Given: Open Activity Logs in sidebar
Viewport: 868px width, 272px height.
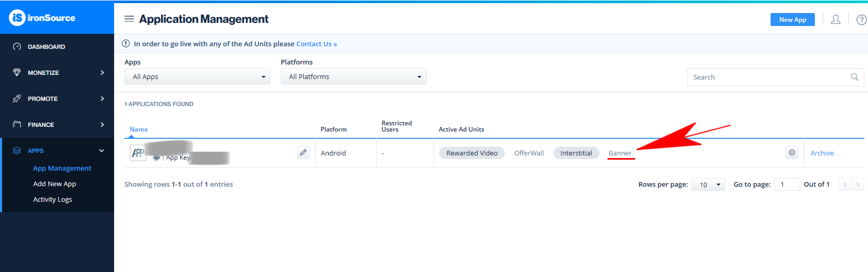Looking at the screenshot, I should (53, 199).
